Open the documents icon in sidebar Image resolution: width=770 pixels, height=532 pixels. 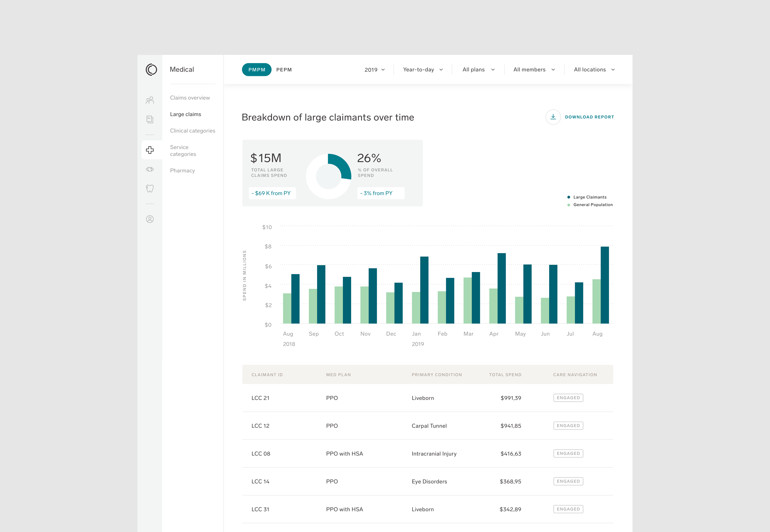click(150, 119)
